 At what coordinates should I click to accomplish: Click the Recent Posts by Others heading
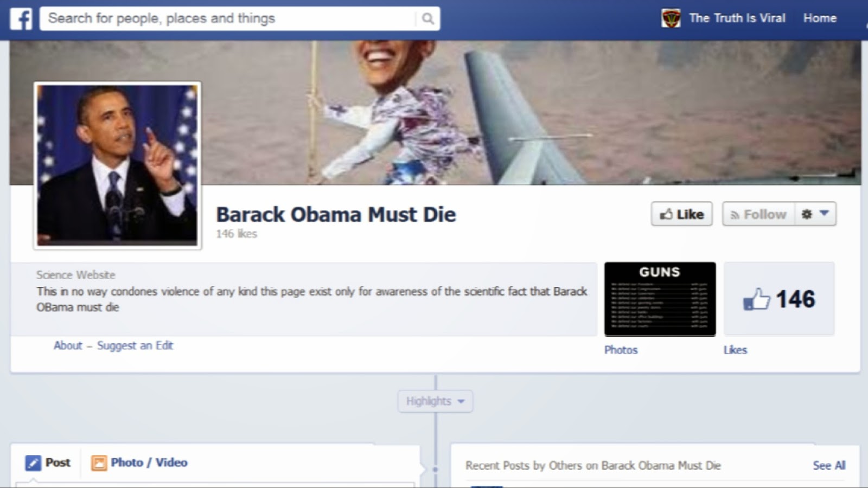tap(593, 465)
